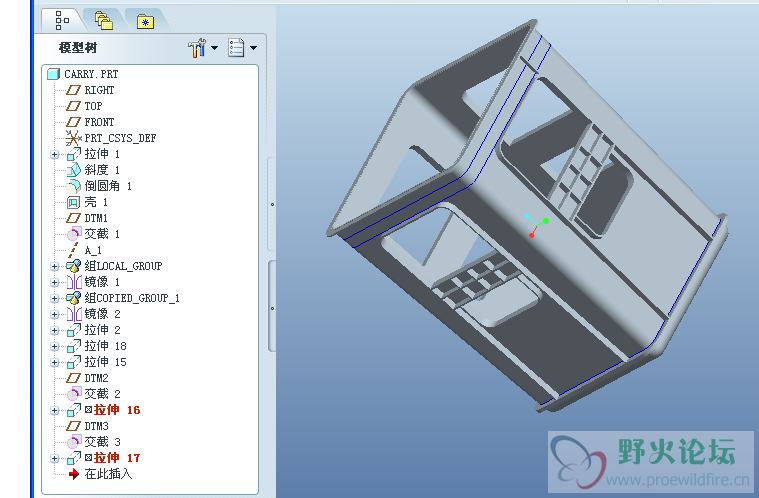The width and height of the screenshot is (759, 498).
Task: Select the FRONT datum plane icon
Action: point(73,122)
